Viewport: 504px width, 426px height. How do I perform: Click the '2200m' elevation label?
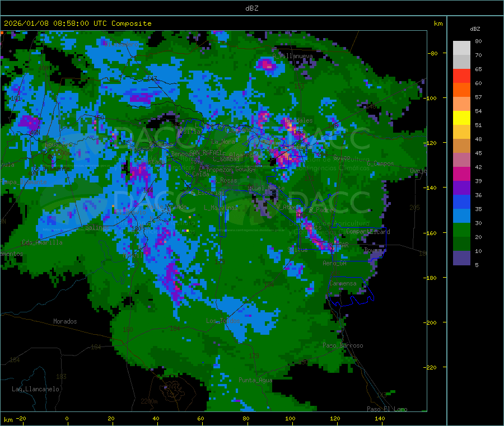[149, 401]
